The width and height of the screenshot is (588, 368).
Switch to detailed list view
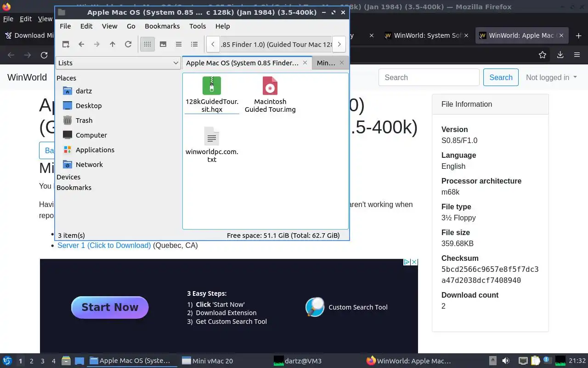click(194, 44)
